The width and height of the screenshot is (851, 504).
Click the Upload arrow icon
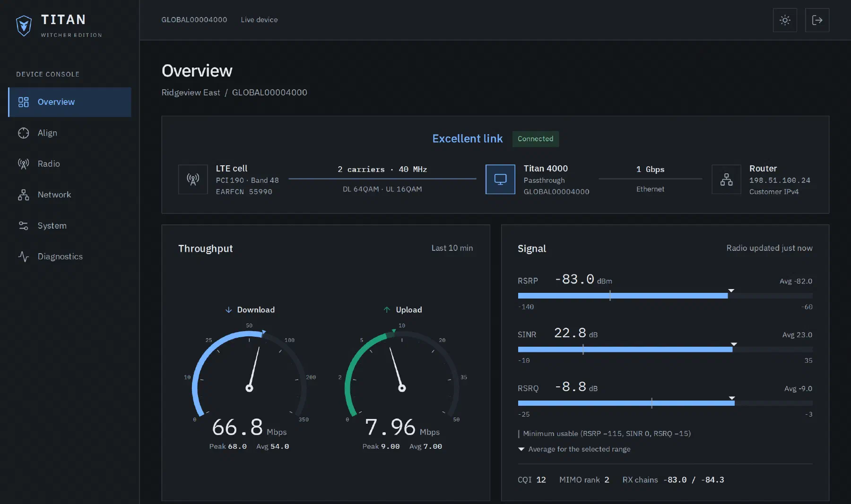(x=387, y=310)
